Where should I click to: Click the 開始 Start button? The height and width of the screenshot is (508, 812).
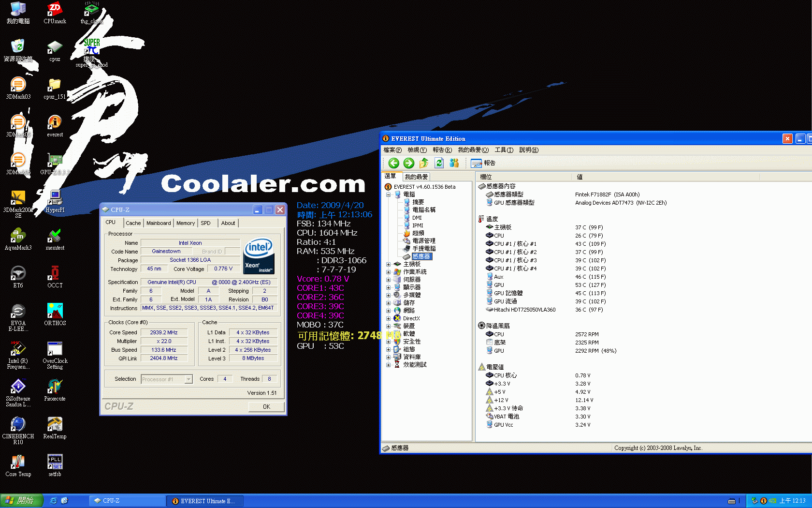click(22, 501)
